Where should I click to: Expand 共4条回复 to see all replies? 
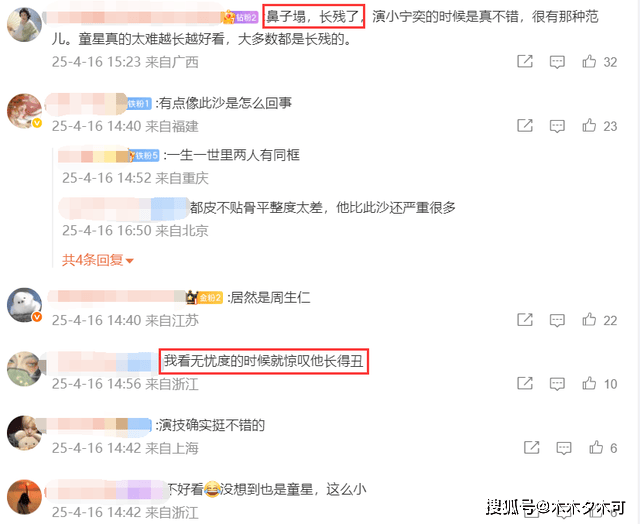(x=98, y=260)
